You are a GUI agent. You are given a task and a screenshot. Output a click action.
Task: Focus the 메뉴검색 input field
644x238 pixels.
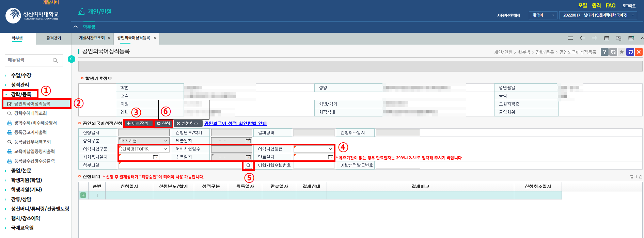coord(29,60)
